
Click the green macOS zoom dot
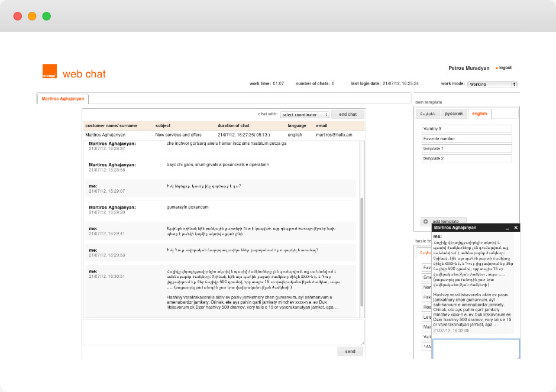(x=47, y=17)
